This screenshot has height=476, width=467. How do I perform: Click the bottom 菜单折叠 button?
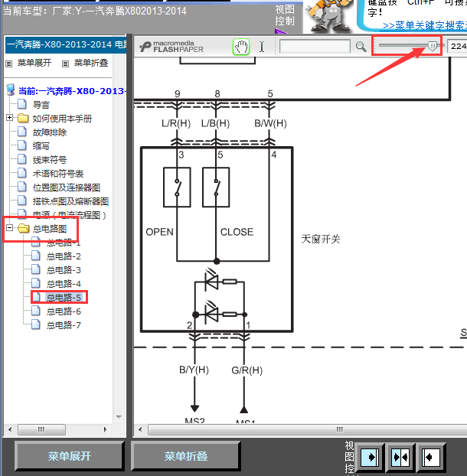pos(186,455)
